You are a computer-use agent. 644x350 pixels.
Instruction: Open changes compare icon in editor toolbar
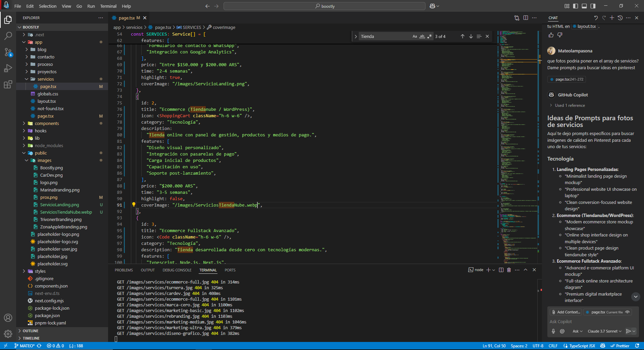click(517, 18)
